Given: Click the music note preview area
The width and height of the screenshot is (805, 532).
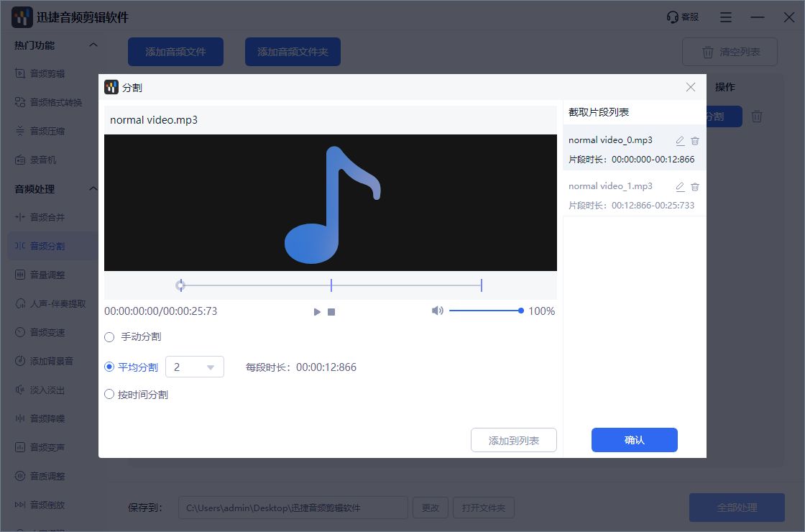Looking at the screenshot, I should (x=331, y=203).
